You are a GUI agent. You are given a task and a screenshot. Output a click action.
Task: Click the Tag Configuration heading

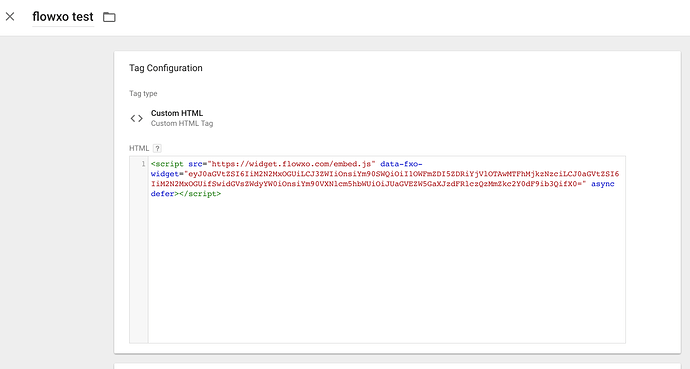click(x=166, y=68)
